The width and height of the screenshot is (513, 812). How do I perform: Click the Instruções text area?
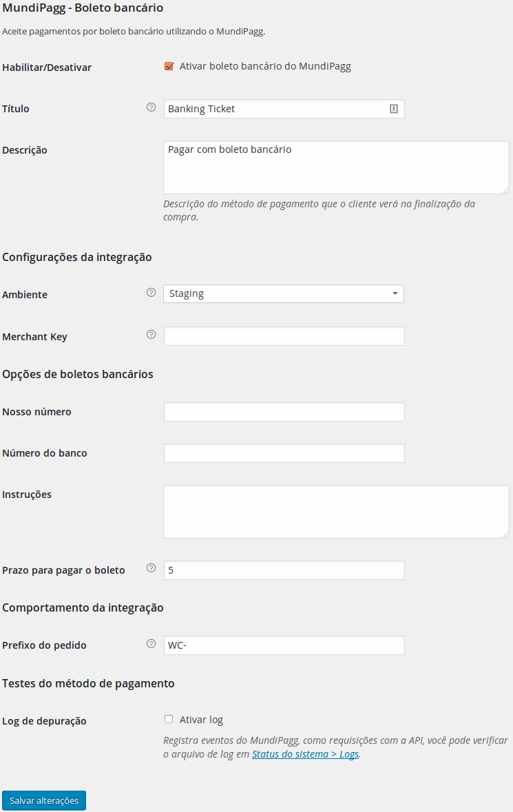336,511
